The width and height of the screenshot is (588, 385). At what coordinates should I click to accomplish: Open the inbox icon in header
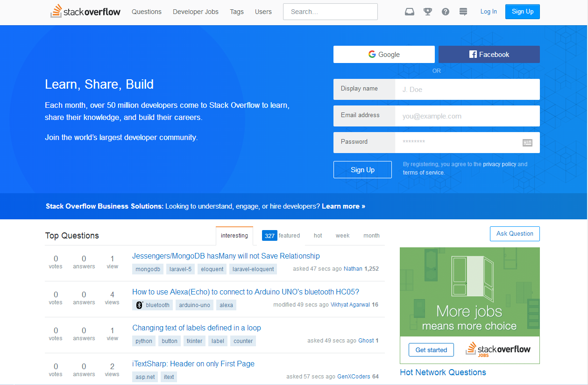coord(410,12)
